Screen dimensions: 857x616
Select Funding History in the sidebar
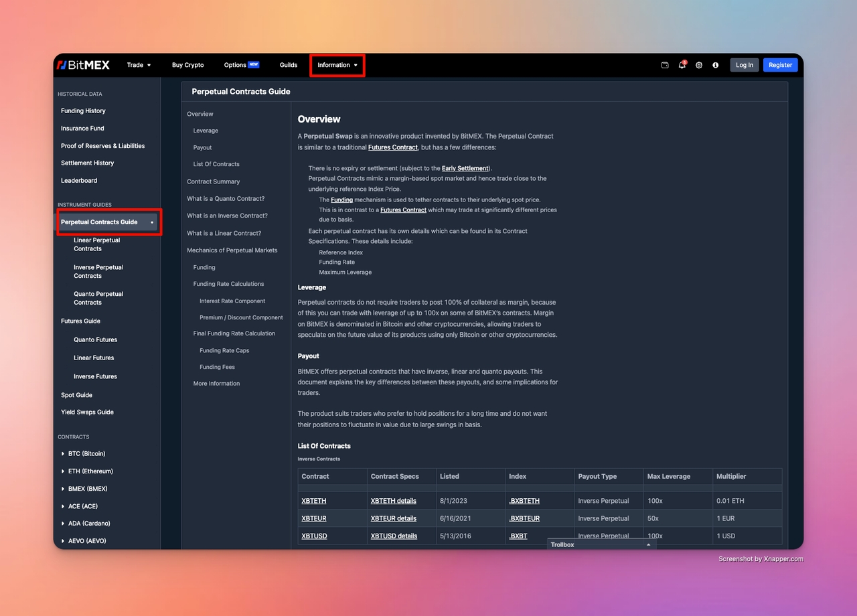[83, 111]
